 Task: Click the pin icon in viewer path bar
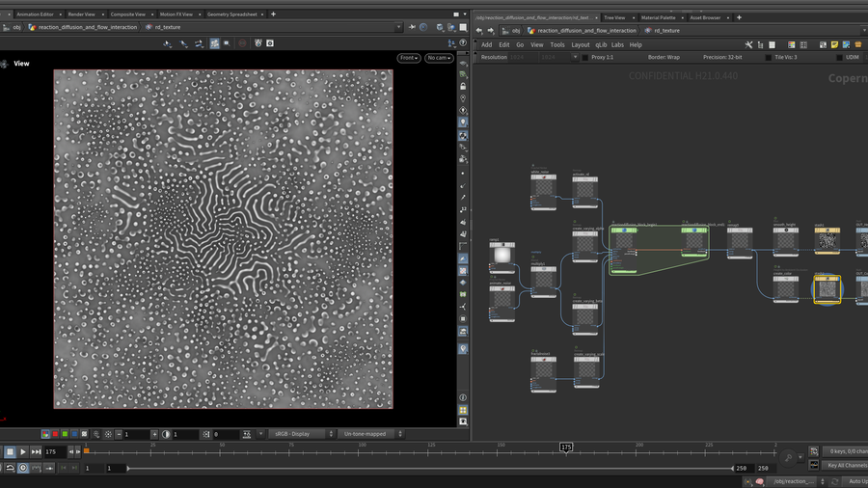(412, 28)
